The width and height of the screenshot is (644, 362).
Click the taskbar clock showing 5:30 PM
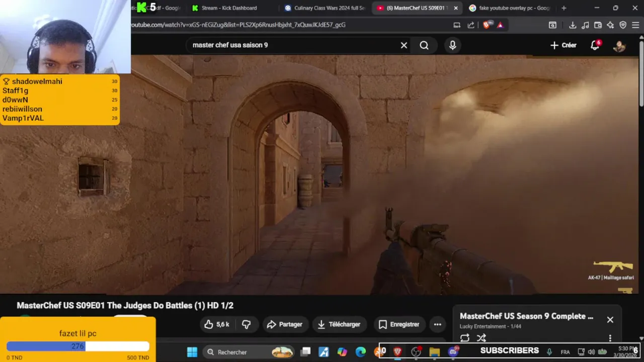pyautogui.click(x=626, y=352)
